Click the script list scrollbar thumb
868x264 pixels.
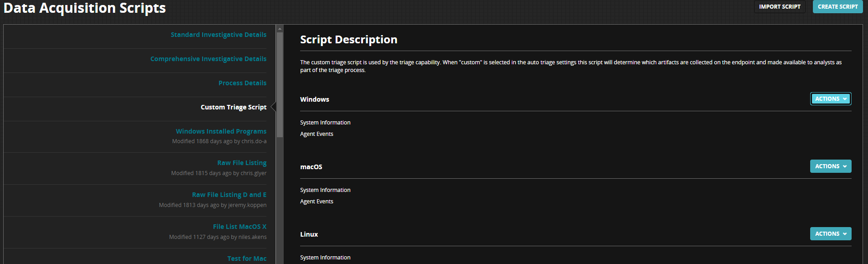coord(280,84)
